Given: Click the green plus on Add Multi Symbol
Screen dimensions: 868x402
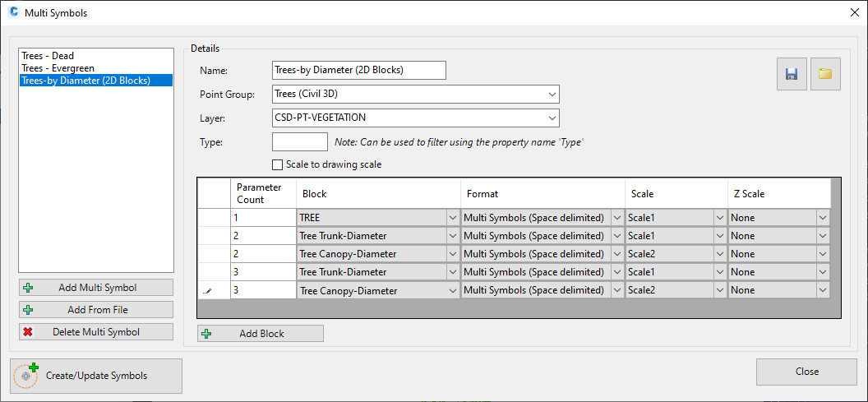Looking at the screenshot, I should click(29, 288).
